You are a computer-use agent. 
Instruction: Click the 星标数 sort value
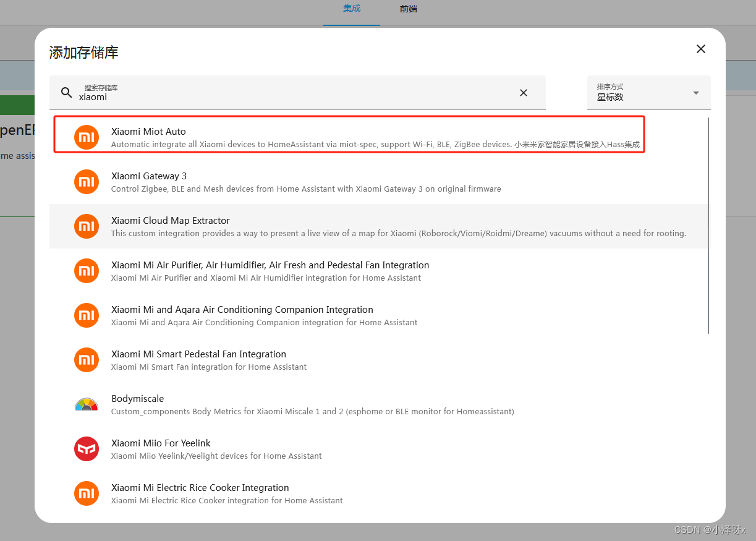[x=610, y=98]
